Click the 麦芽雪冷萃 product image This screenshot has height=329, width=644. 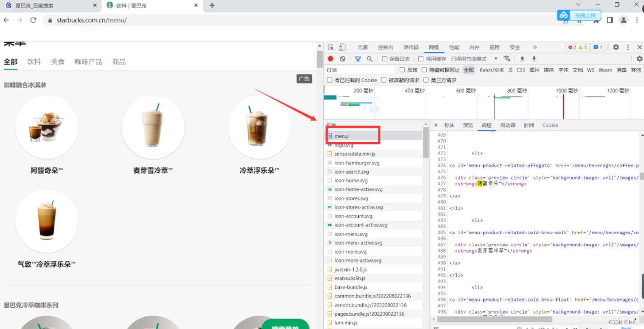(x=153, y=127)
